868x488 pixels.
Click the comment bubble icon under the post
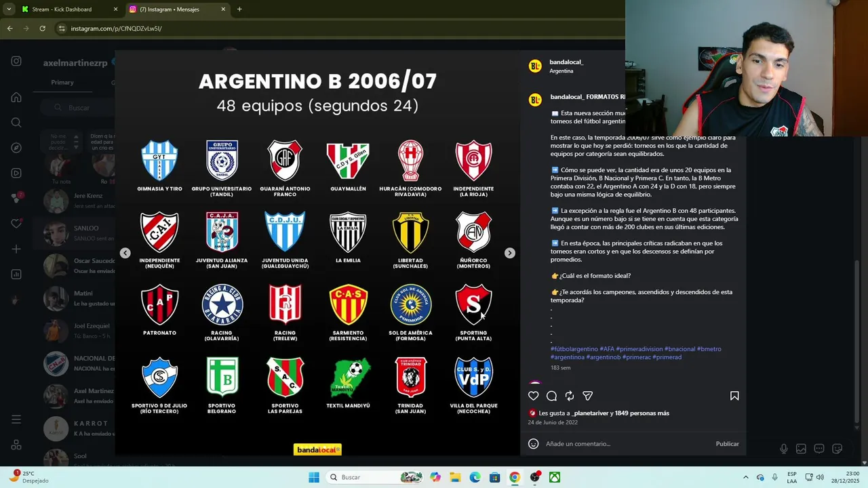point(552,396)
